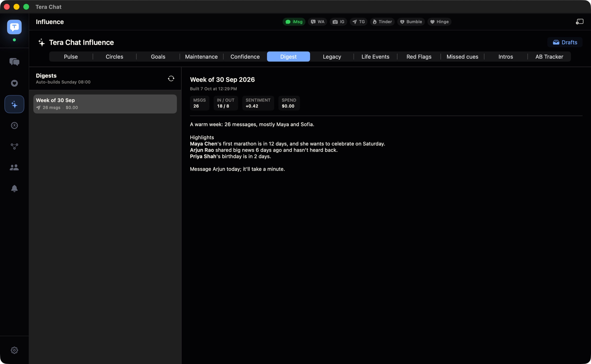The width and height of the screenshot is (591, 364).
Task: Toggle the TG platform filter
Action: (x=359, y=22)
